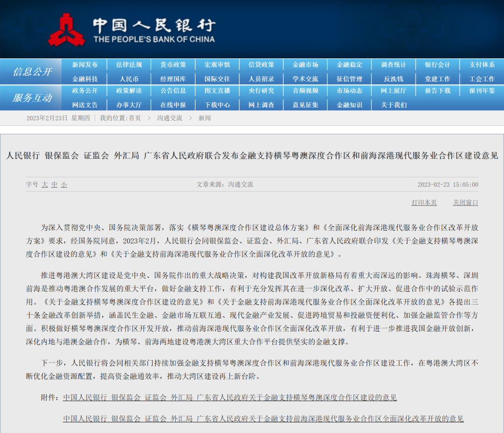Go to 货币政策 section
Image resolution: width=504 pixels, height=433 pixels.
173,64
